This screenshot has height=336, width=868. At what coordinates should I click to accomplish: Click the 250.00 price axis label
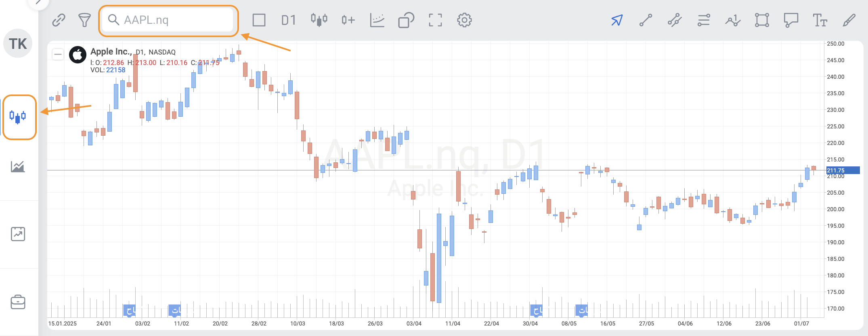[835, 44]
